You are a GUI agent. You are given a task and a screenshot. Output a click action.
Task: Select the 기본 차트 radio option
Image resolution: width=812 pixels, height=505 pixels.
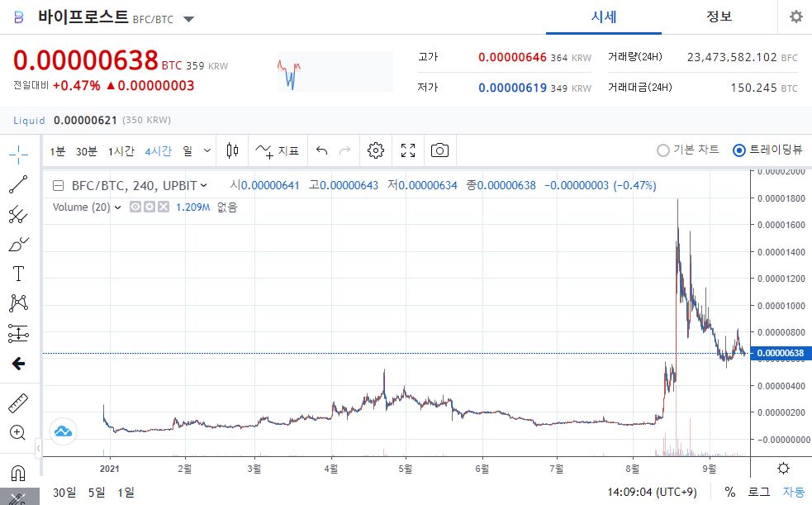point(688,150)
